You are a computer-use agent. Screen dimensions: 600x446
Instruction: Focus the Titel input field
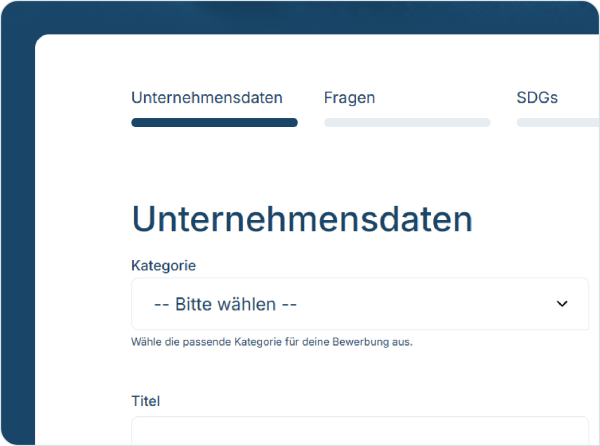click(360, 432)
